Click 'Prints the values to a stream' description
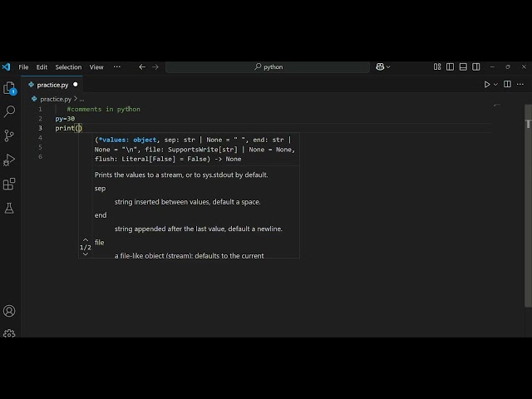The image size is (532, 399). pos(181,175)
